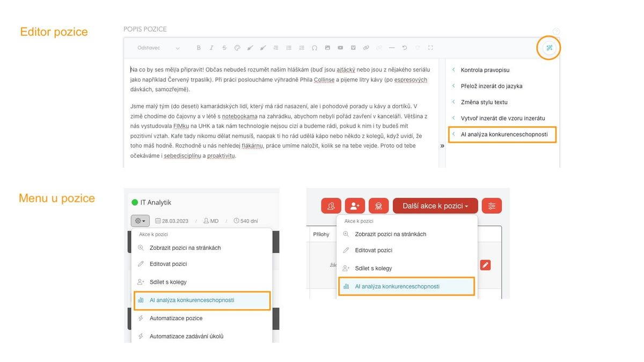
Task: Toggle the bulleted list formatting
Action: 289,48
